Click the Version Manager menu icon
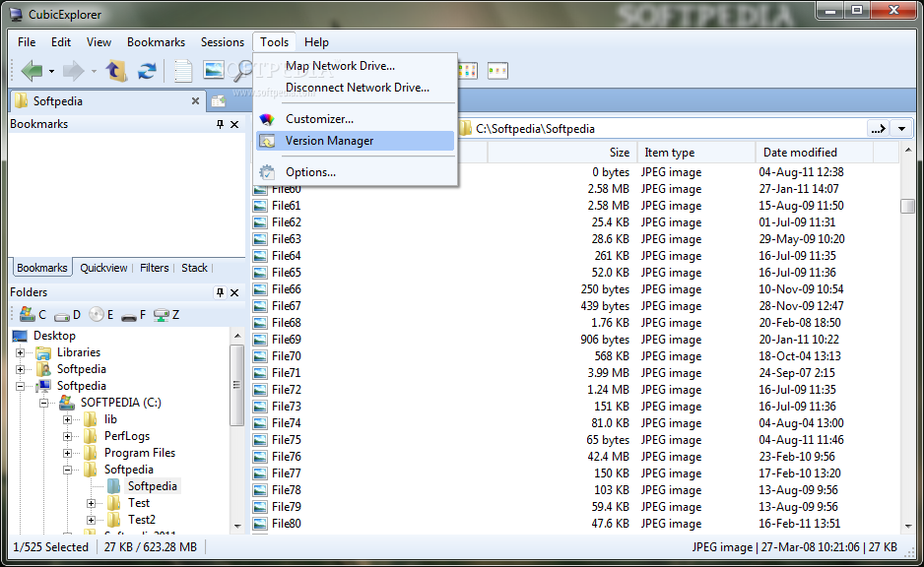The width and height of the screenshot is (924, 567). click(267, 142)
